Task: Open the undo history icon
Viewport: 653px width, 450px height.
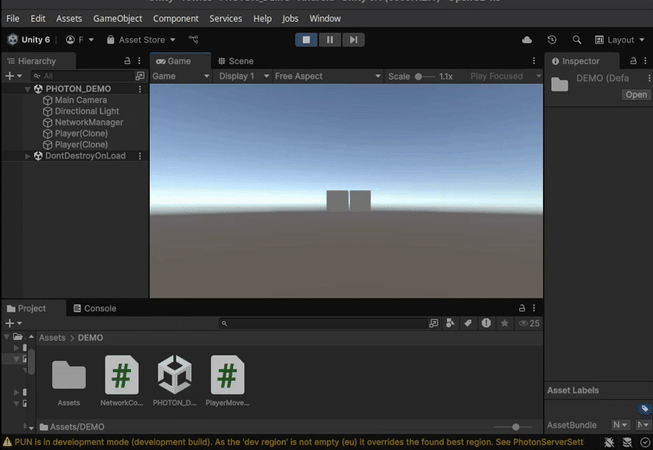Action: (x=552, y=40)
